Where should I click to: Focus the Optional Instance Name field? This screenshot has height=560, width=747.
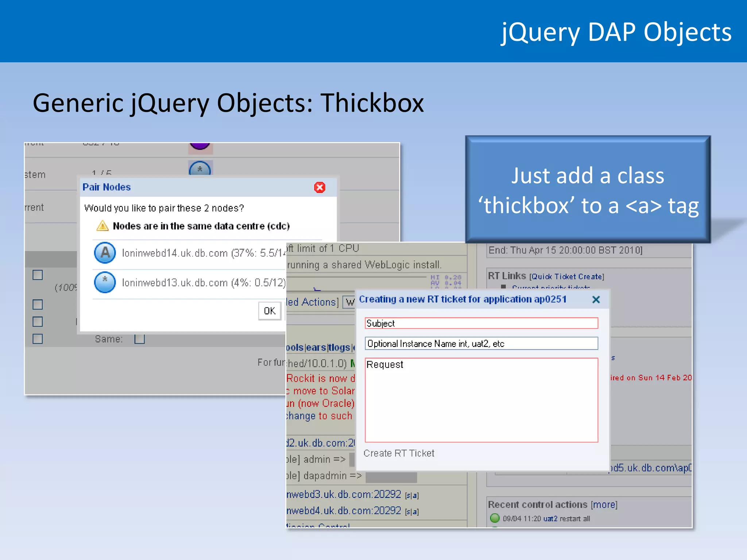pyautogui.click(x=481, y=343)
